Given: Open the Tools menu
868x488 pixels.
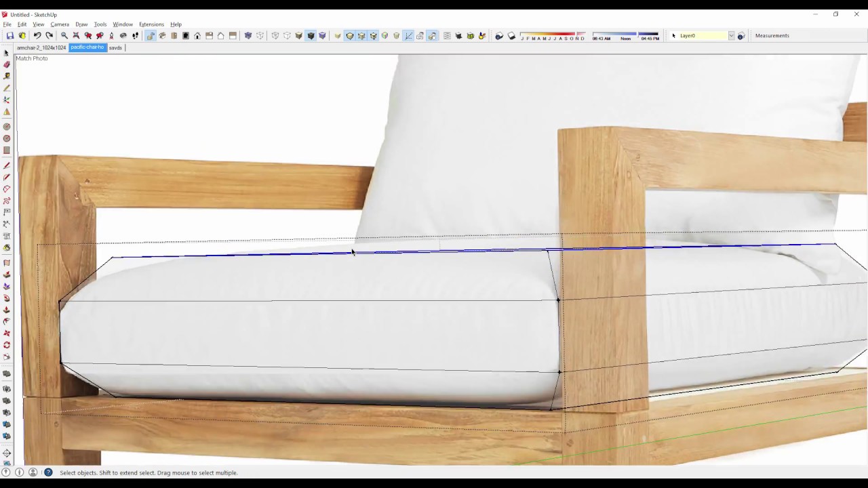Looking at the screenshot, I should coord(100,24).
